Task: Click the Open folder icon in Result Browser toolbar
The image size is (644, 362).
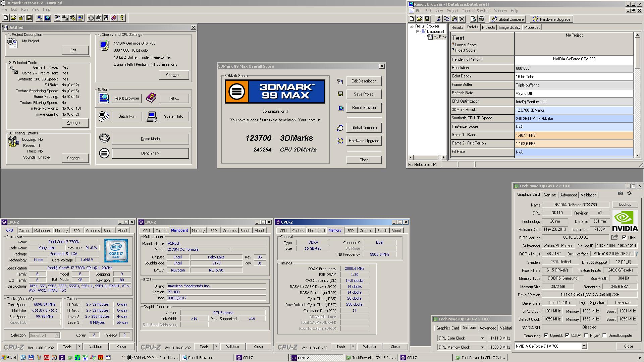Action: 419,19
